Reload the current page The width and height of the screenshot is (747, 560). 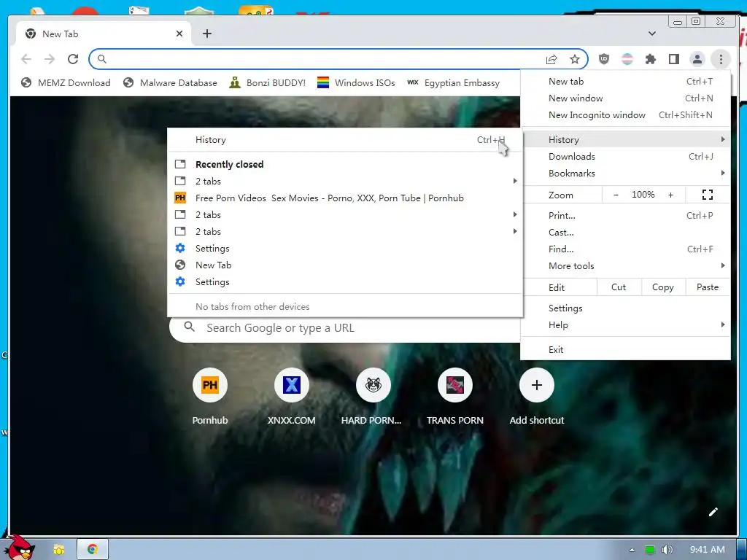[x=73, y=59]
